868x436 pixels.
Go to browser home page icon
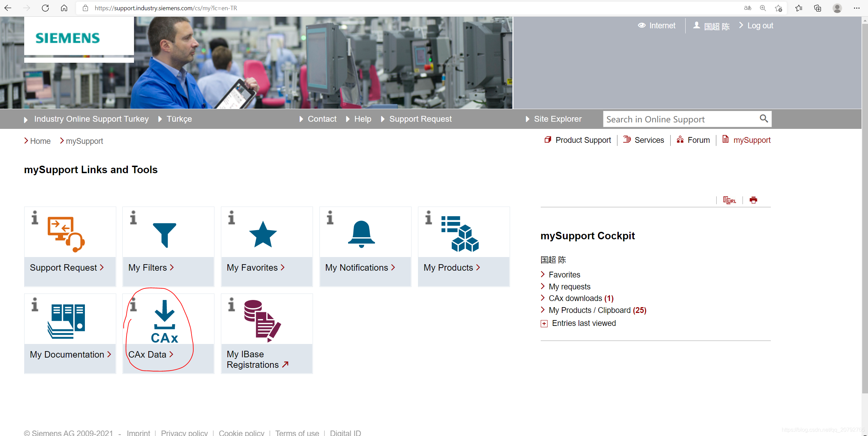(64, 8)
